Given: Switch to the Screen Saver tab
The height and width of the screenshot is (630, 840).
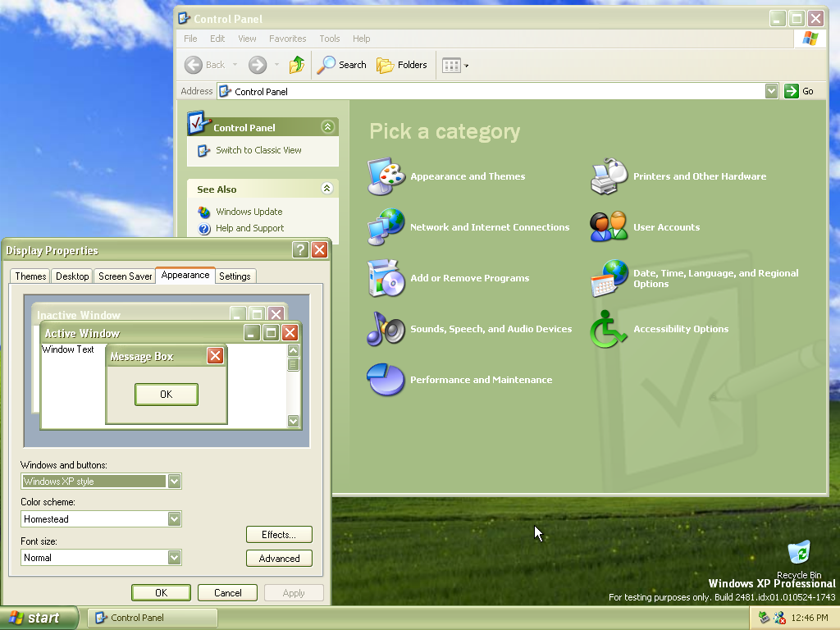Looking at the screenshot, I should click(125, 276).
